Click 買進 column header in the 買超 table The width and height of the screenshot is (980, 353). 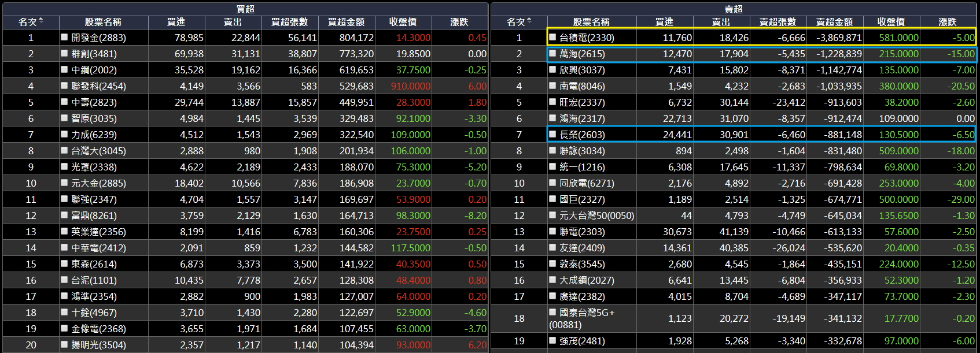(176, 22)
